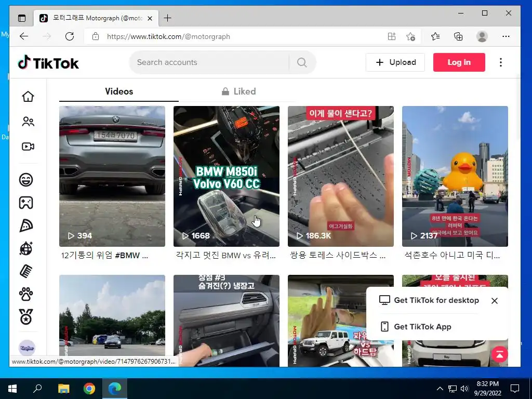Image resolution: width=532 pixels, height=399 pixels.
Task: Open browser Collections icon
Action: 458,36
